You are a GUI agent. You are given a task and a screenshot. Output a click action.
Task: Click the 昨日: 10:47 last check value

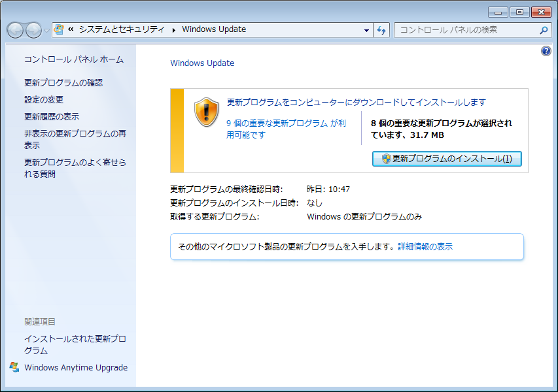328,189
